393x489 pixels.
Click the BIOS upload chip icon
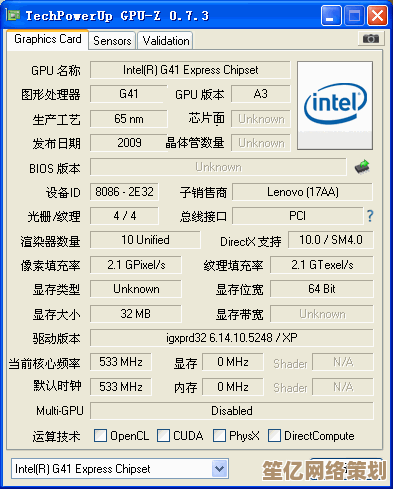pyautogui.click(x=362, y=167)
